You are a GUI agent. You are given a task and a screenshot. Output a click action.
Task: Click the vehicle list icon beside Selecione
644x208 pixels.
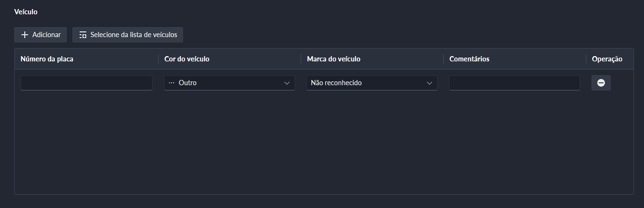[83, 35]
